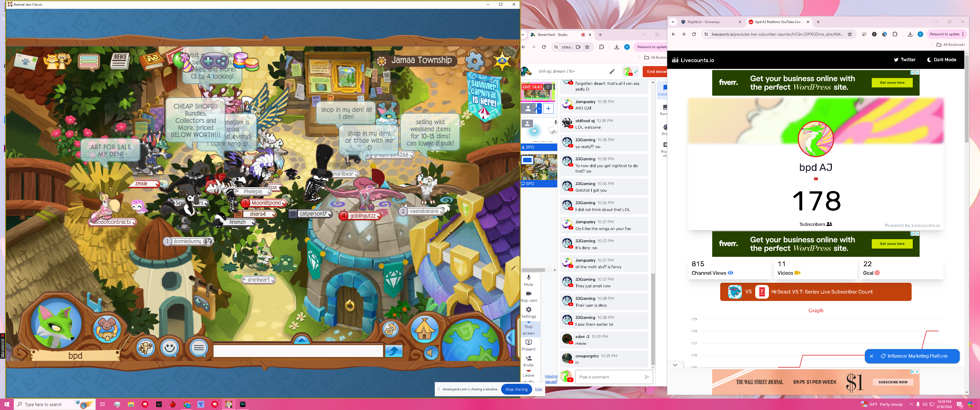The width and height of the screenshot is (980, 410).
Task: Open Extensions puzzle icon in Livecounts browser
Action: [x=895, y=34]
